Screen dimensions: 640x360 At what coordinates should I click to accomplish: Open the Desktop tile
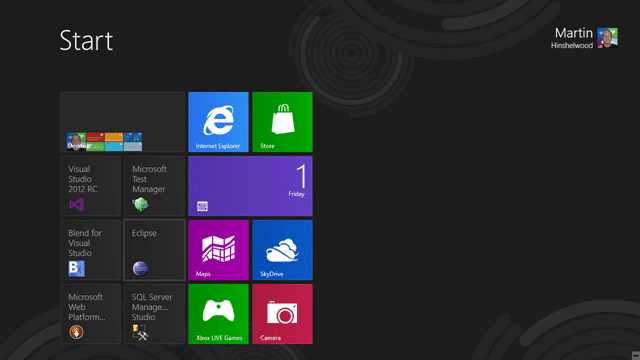122,122
